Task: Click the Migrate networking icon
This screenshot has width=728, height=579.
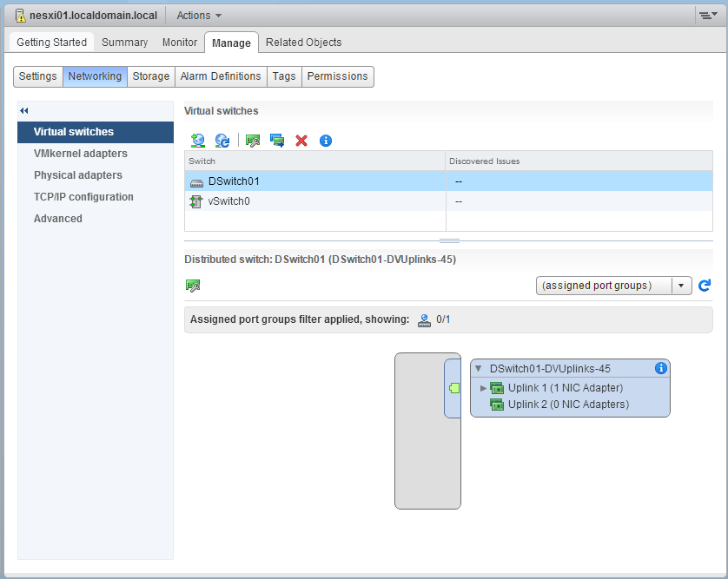Action: pyautogui.click(x=277, y=141)
